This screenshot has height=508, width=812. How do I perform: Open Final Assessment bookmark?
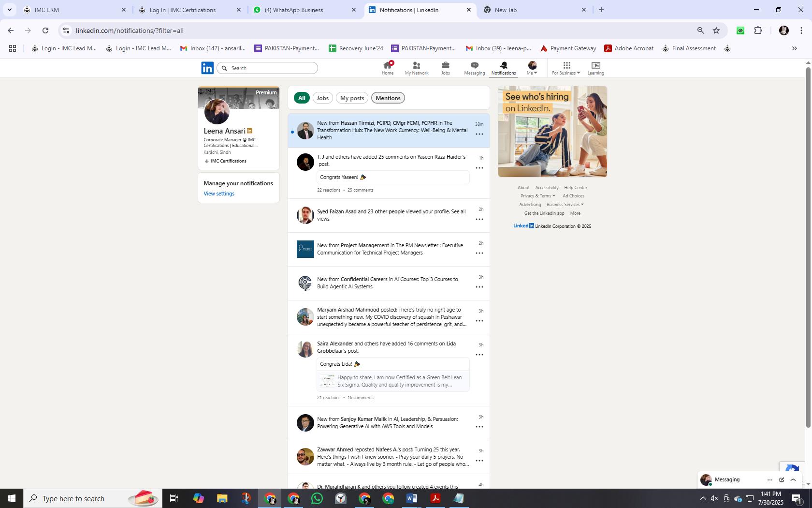pos(689,48)
